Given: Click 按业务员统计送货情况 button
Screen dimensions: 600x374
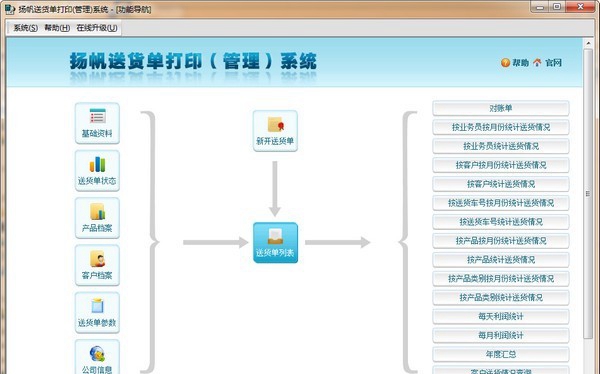Looking at the screenshot, I should (501, 146).
